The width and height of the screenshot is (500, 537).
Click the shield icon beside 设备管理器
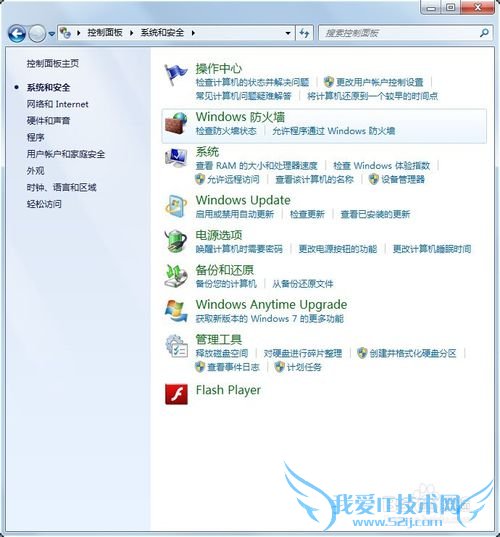tap(374, 179)
